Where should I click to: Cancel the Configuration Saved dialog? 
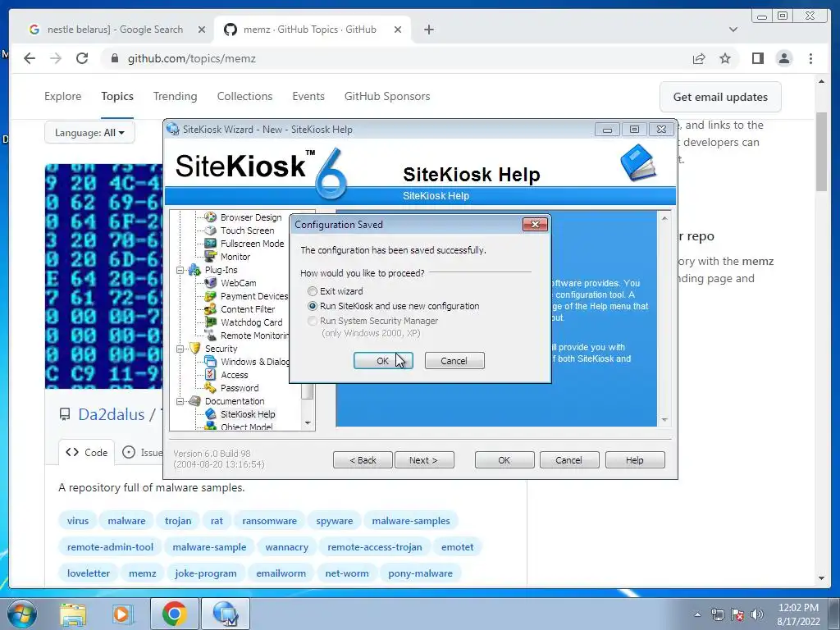tap(454, 361)
